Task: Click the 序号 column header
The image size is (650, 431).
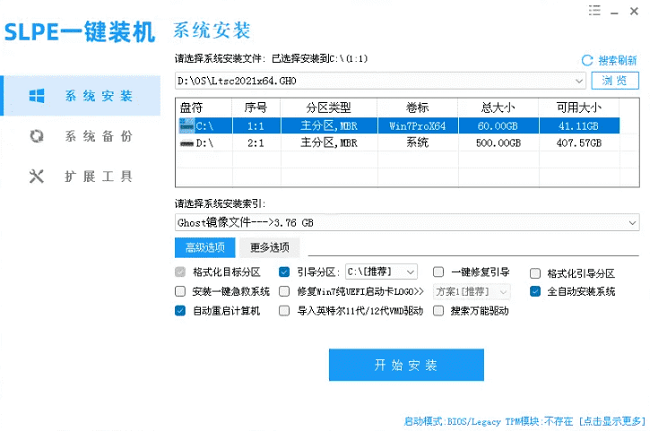Action: (x=256, y=108)
